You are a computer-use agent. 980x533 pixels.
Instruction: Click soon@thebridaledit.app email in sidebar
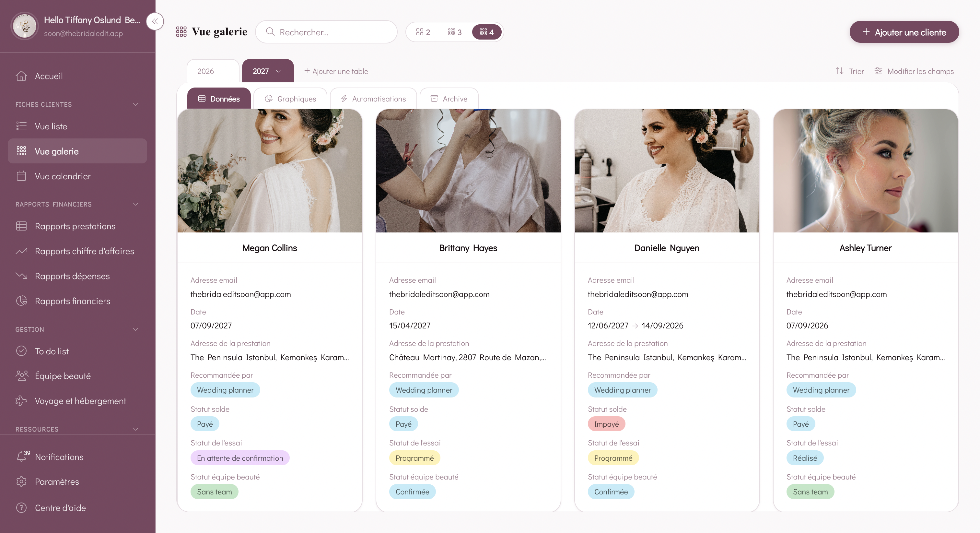[x=83, y=33]
